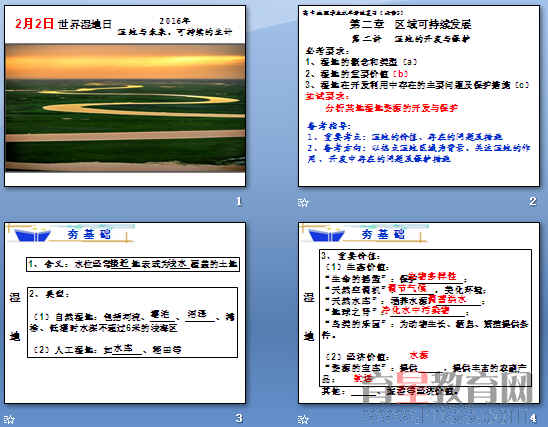The height and width of the screenshot is (427, 548).
Task: Click the animation star icon under slide 2
Action: pyautogui.click(x=303, y=202)
